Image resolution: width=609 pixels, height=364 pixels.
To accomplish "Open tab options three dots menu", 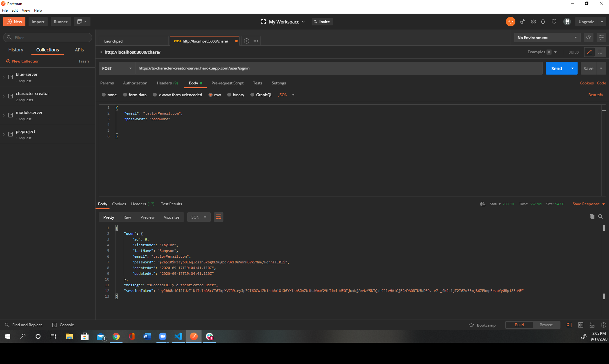I will (x=256, y=41).
